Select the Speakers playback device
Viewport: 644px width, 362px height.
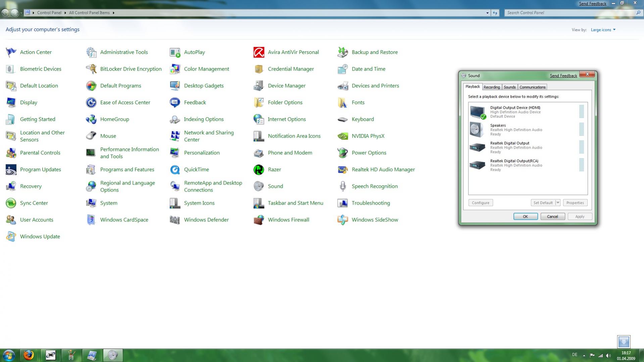[x=528, y=130]
